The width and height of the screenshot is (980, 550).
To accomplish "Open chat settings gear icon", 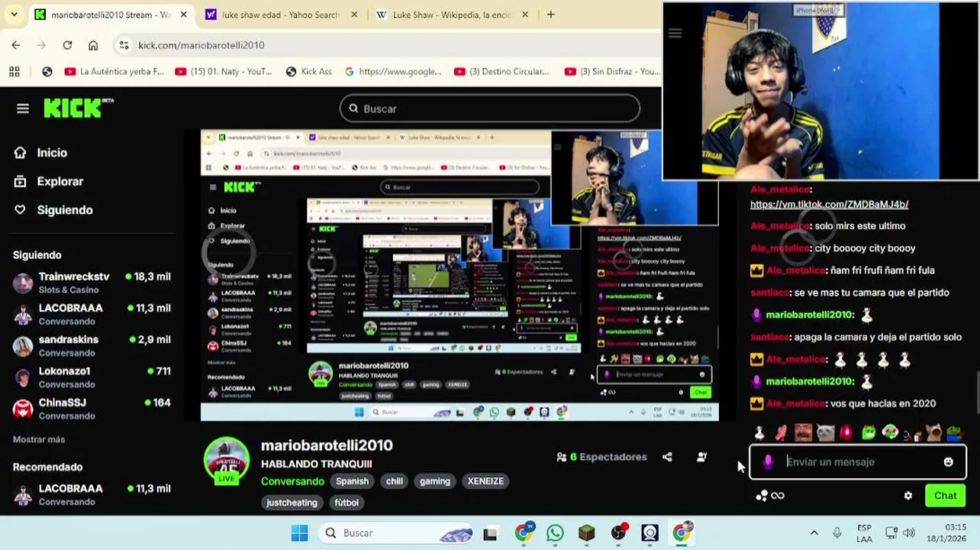I will 908,496.
